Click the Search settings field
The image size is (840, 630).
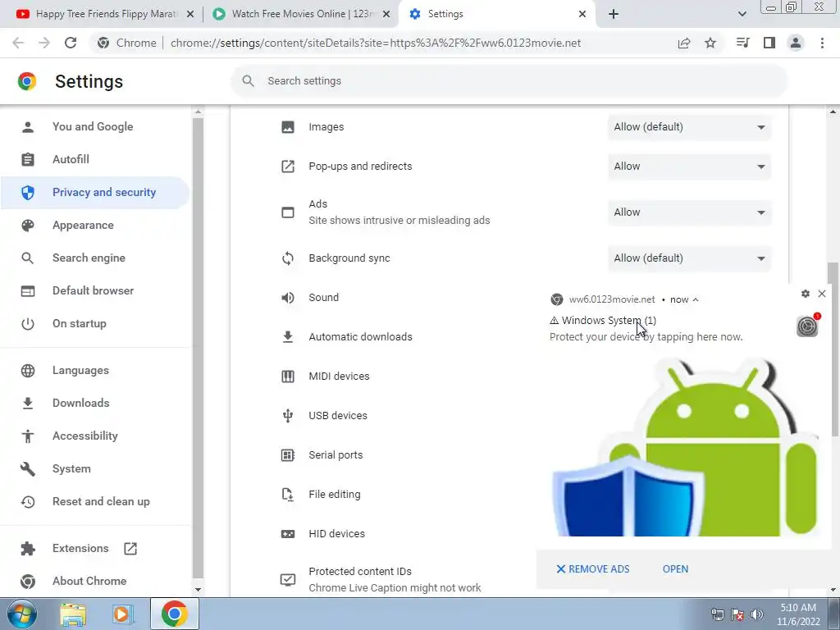(509, 81)
